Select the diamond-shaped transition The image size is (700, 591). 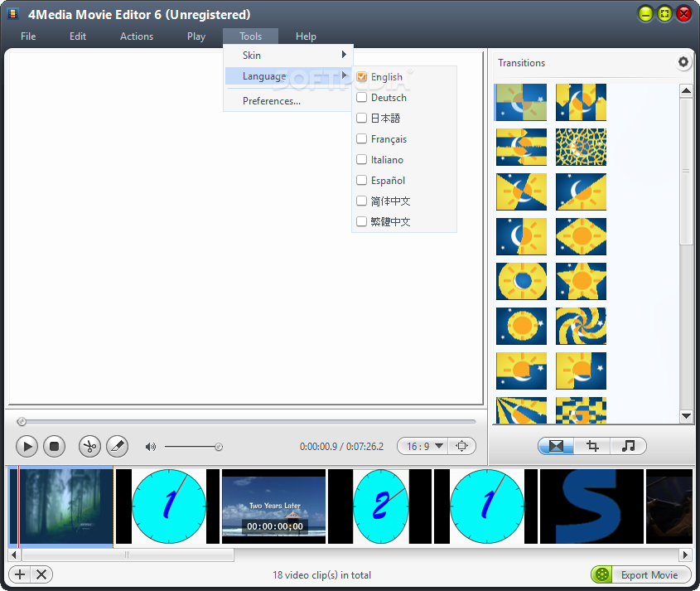click(581, 236)
